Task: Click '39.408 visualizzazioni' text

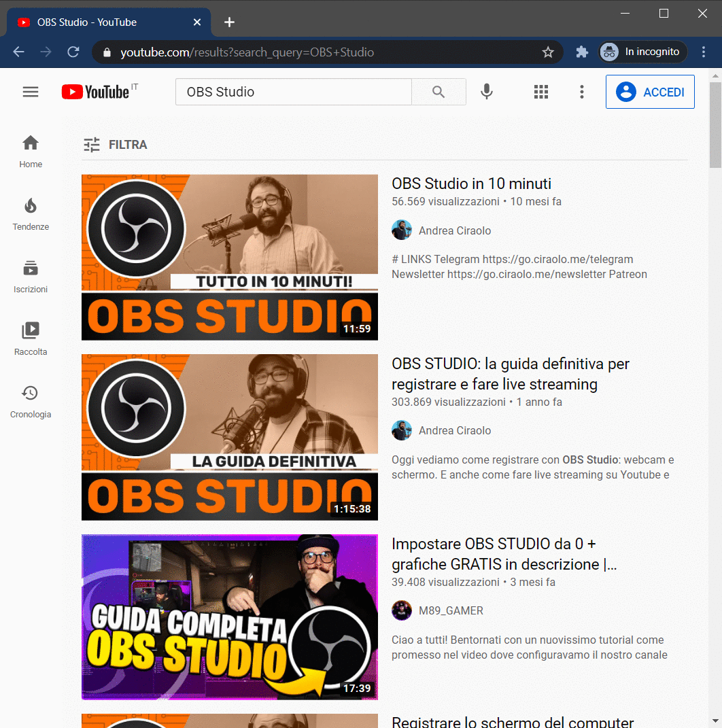Action: coord(445,583)
